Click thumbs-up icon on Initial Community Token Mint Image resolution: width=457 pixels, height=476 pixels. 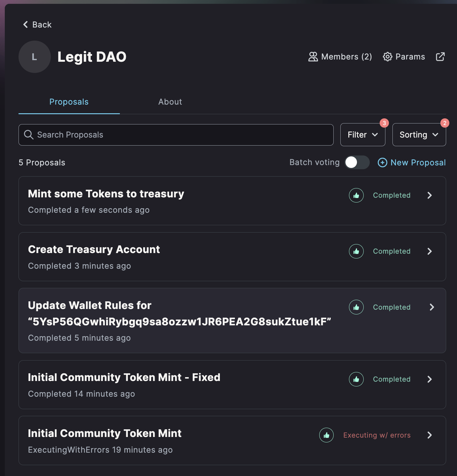click(326, 435)
